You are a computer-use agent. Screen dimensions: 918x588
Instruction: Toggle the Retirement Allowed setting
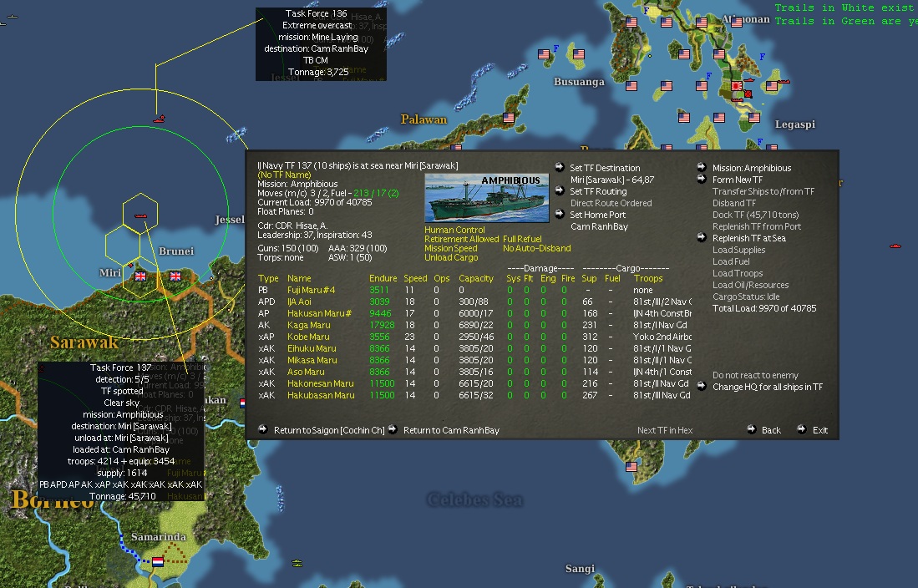[x=460, y=239]
